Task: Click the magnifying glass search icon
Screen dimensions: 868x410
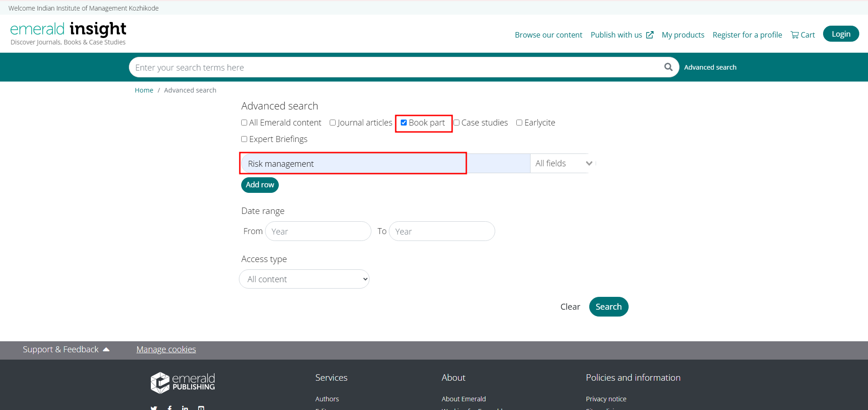Action: pyautogui.click(x=668, y=67)
